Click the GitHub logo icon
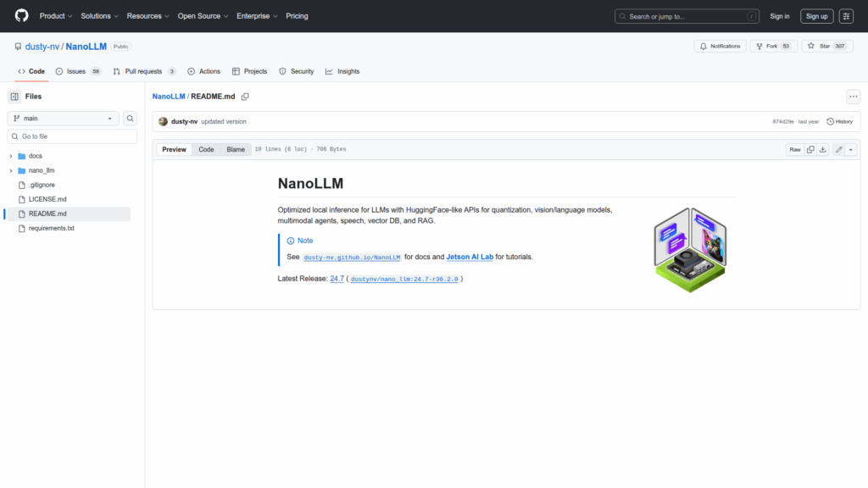868x488 pixels. (x=21, y=16)
